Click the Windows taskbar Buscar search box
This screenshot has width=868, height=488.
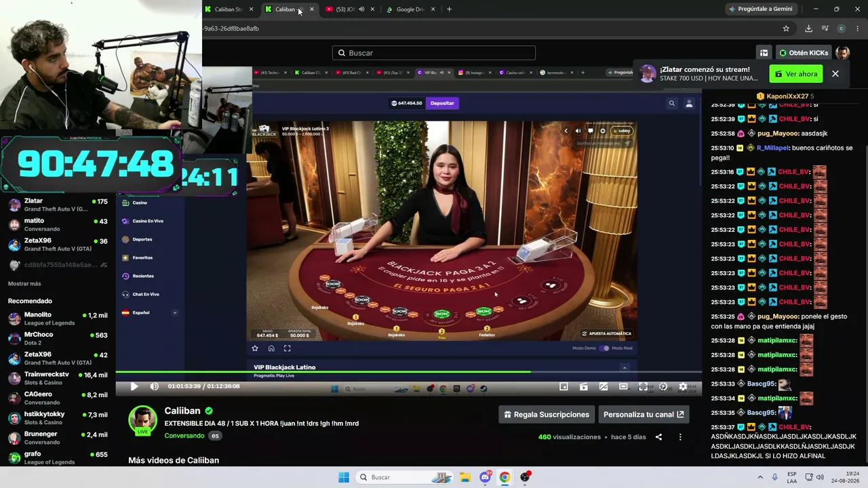click(406, 477)
